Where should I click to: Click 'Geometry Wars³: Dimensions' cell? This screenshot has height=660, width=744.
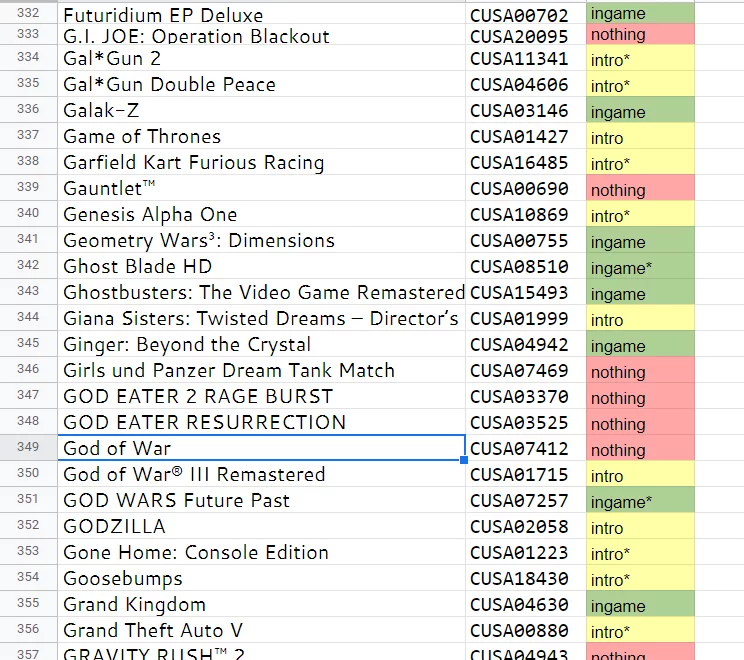[261, 240]
